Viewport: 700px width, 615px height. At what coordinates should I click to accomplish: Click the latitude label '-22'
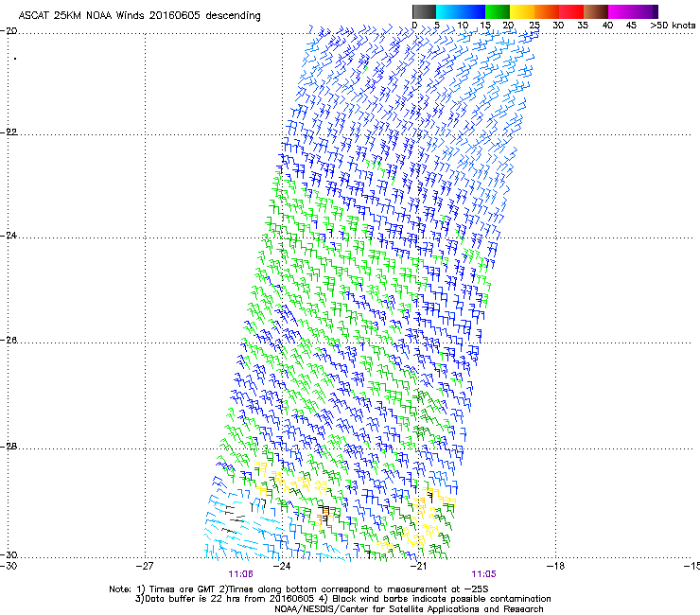point(9,132)
